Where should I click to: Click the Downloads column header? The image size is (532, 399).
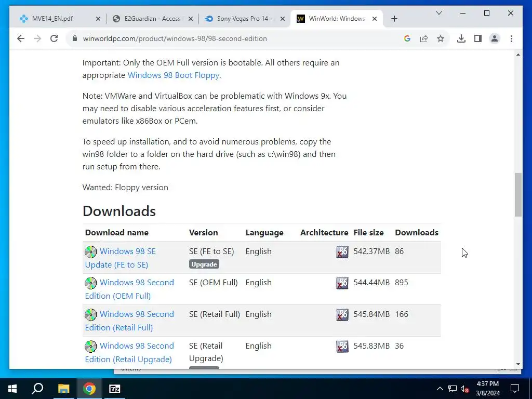417,233
